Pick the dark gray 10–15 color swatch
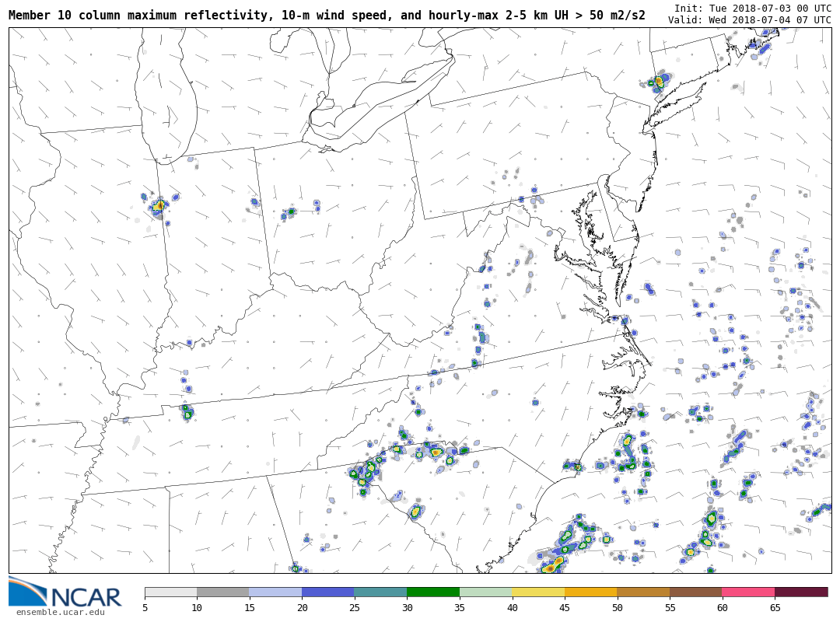 [222, 592]
